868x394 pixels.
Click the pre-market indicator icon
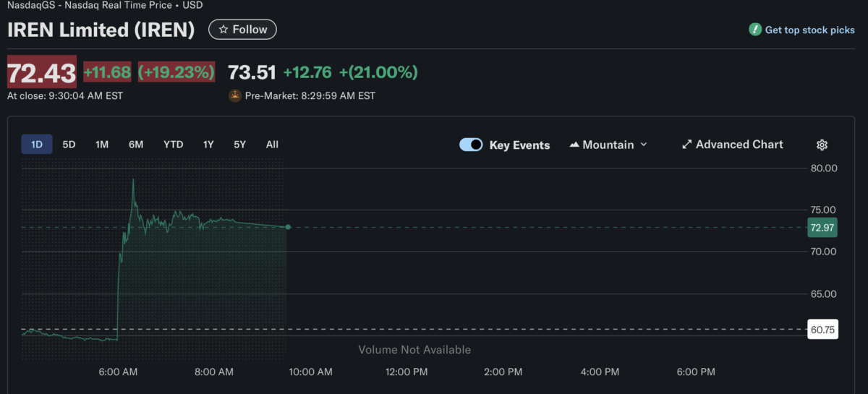point(235,95)
